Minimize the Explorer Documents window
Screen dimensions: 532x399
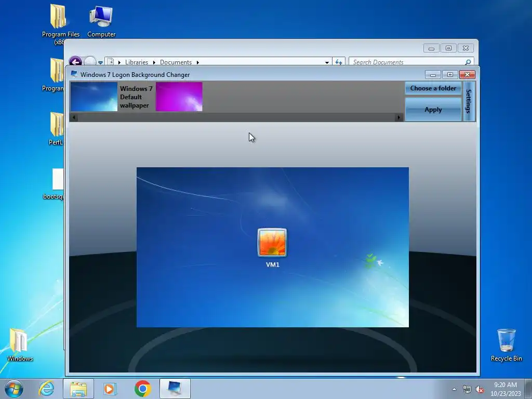[431, 48]
